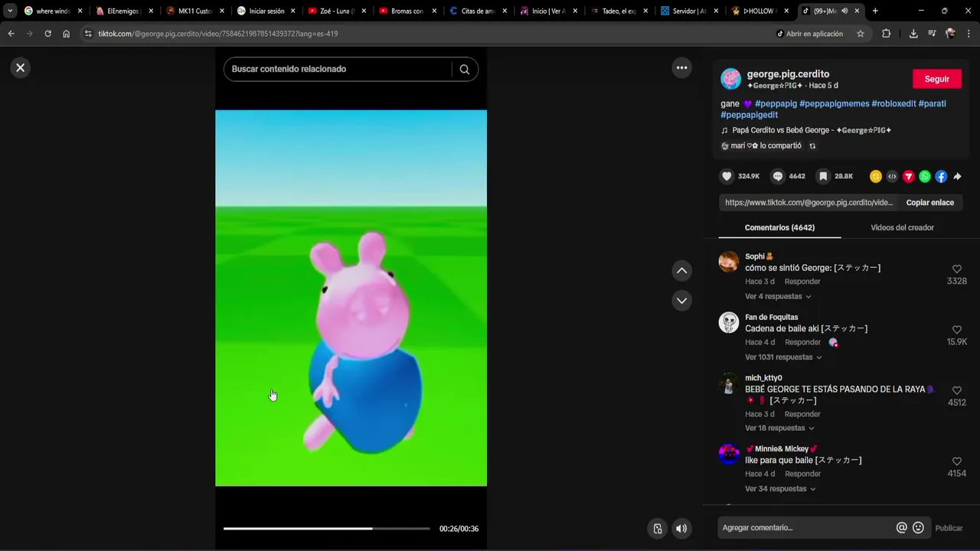
Task: Click the tiktok.com address bar URL
Action: coord(218,34)
